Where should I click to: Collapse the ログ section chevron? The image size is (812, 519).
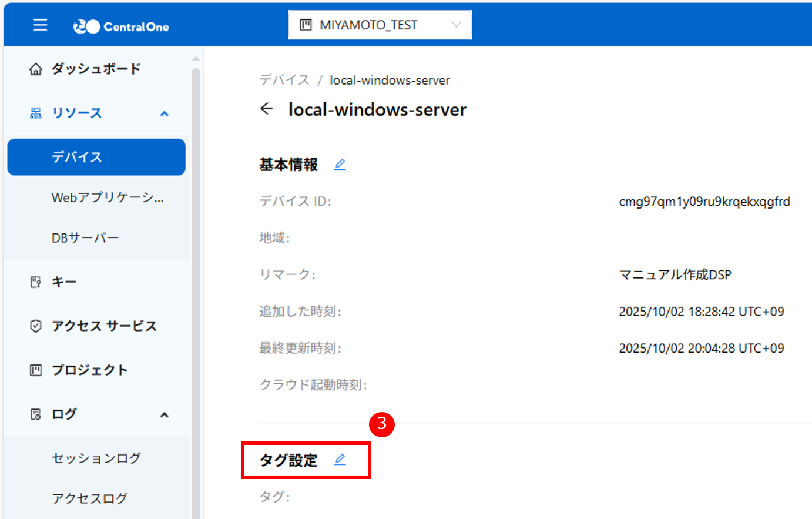pyautogui.click(x=165, y=415)
